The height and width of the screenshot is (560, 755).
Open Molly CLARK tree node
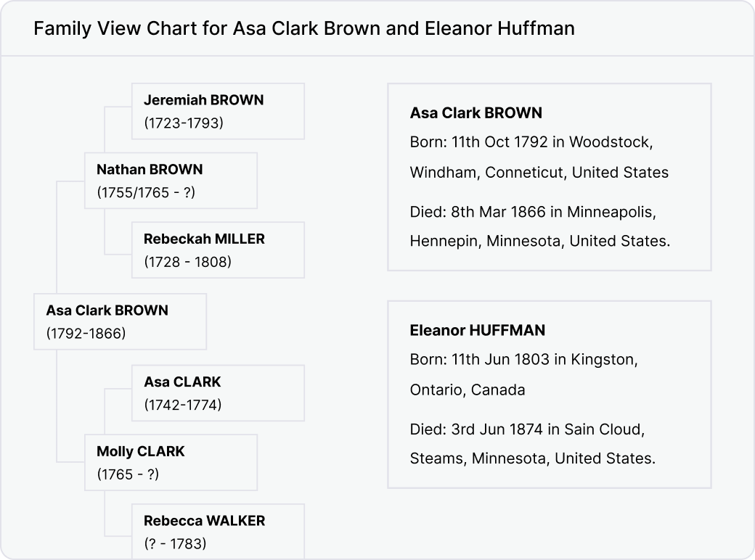pos(171,462)
